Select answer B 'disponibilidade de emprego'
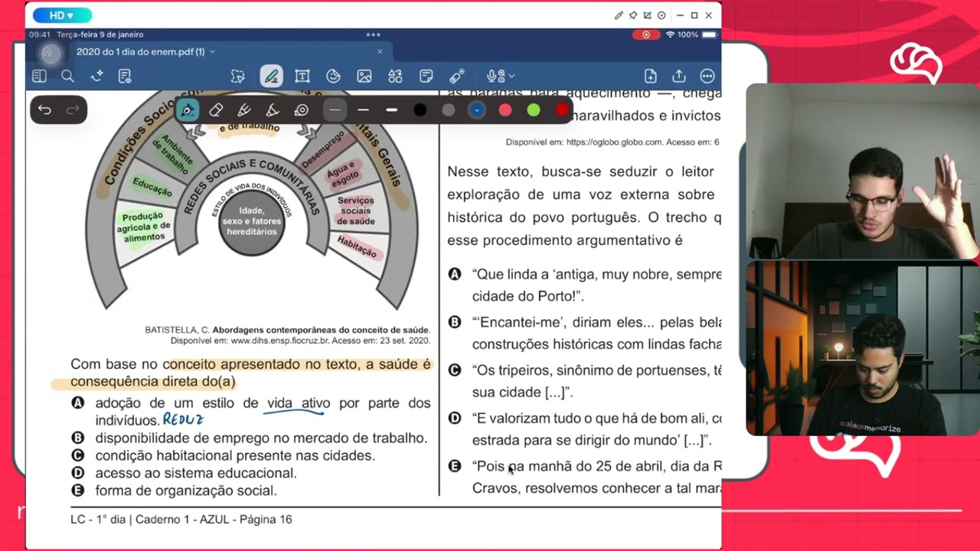 [249, 439]
